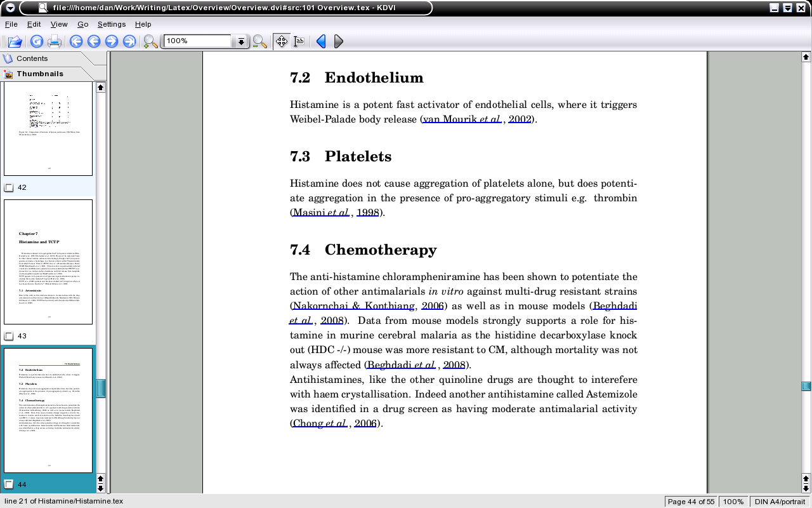This screenshot has height=508, width=812.
Task: Select the page 42 thumbnail
Action: (48, 129)
